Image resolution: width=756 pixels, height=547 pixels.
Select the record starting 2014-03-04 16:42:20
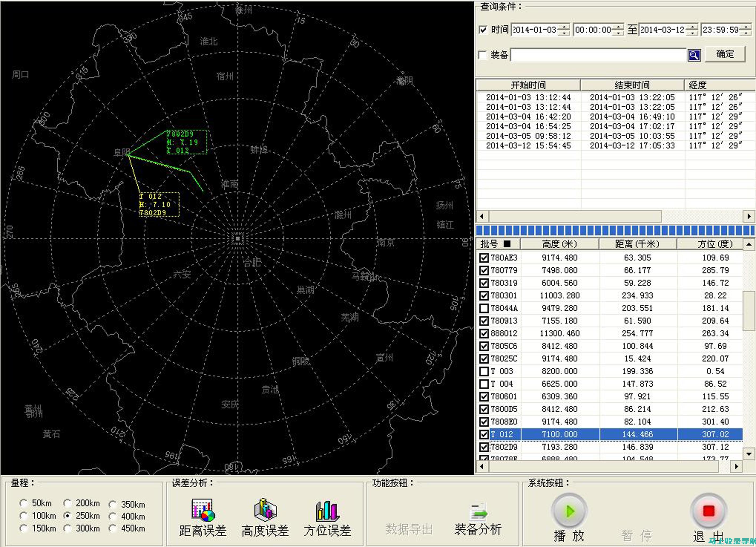[615, 117]
